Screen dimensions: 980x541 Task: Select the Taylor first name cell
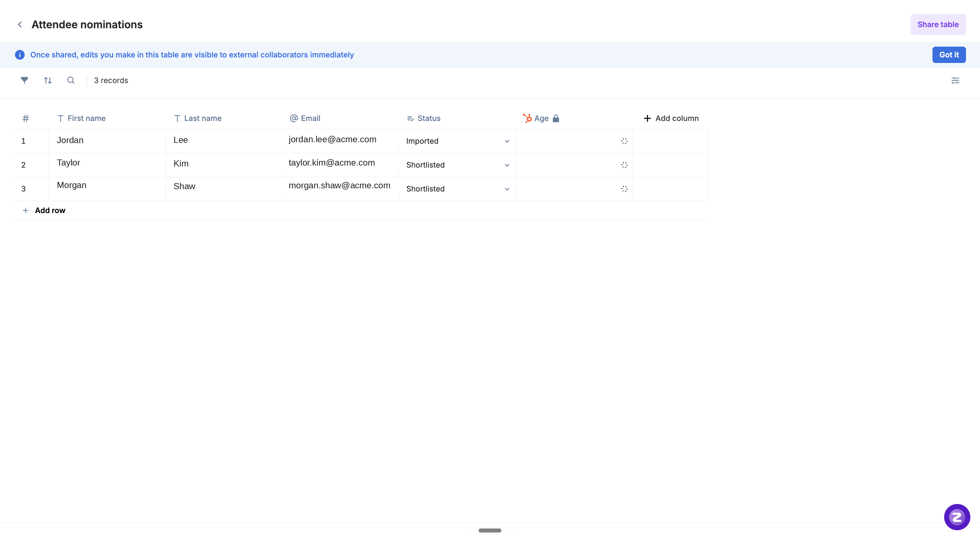point(107,165)
